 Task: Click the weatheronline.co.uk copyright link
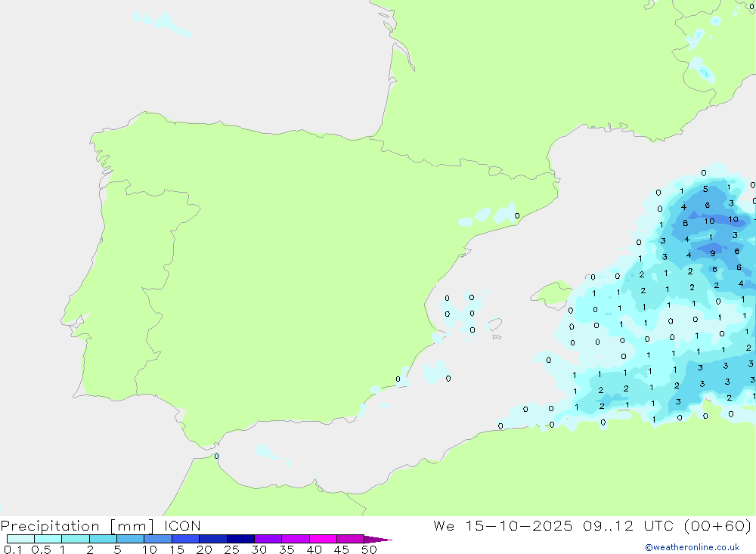pyautogui.click(x=692, y=547)
